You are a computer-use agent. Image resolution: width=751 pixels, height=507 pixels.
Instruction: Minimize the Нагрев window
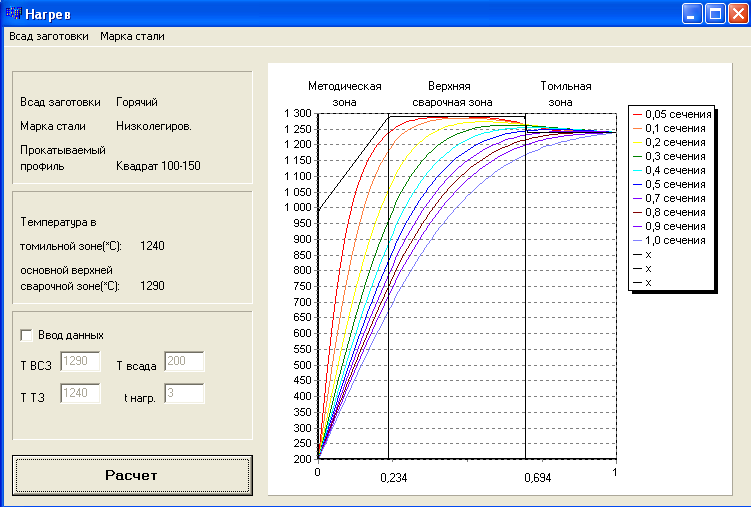point(692,14)
